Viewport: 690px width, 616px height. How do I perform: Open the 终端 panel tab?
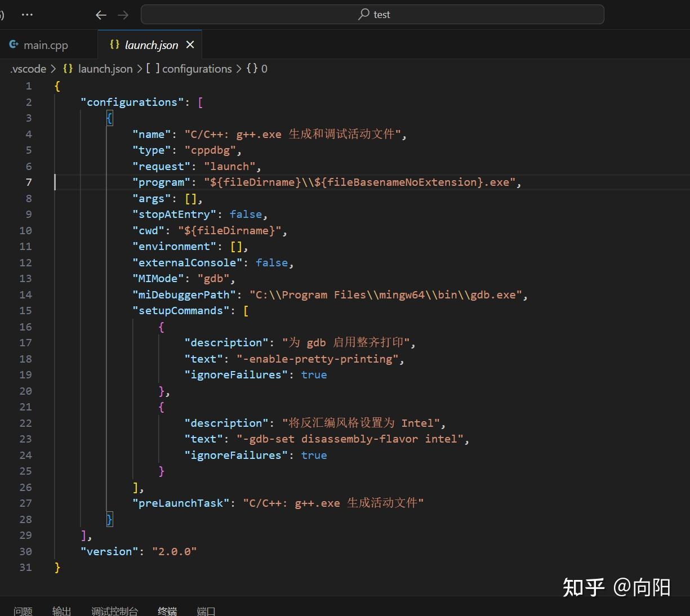167,610
